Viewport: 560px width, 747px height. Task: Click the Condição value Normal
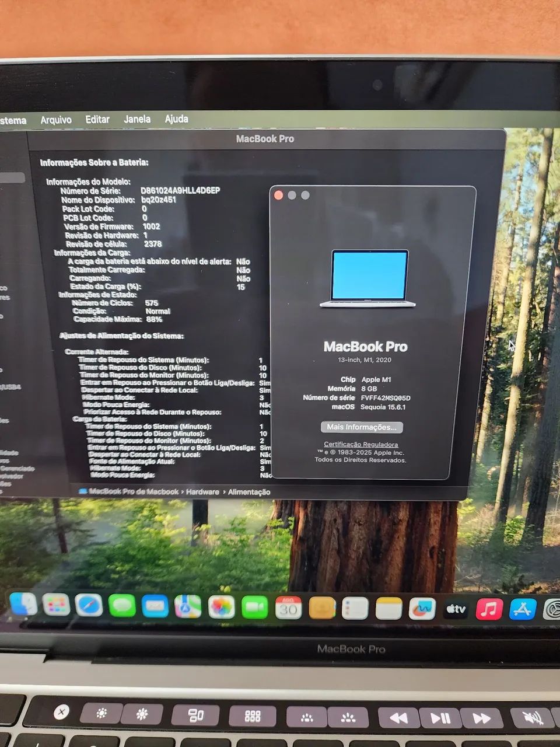click(157, 311)
